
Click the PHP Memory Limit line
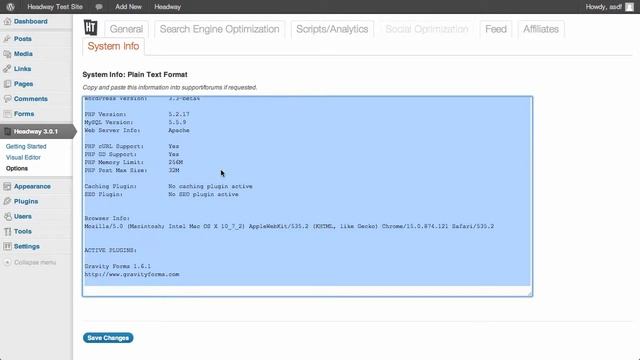133,162
